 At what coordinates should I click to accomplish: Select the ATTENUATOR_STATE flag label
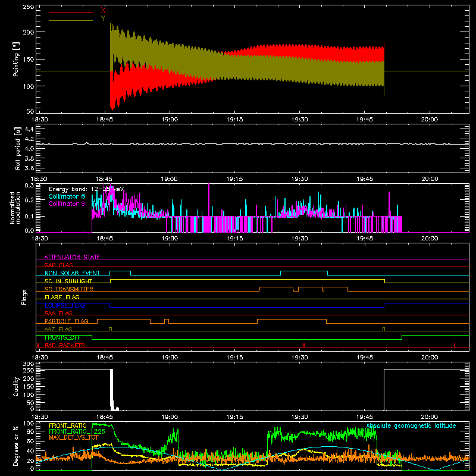[72, 257]
